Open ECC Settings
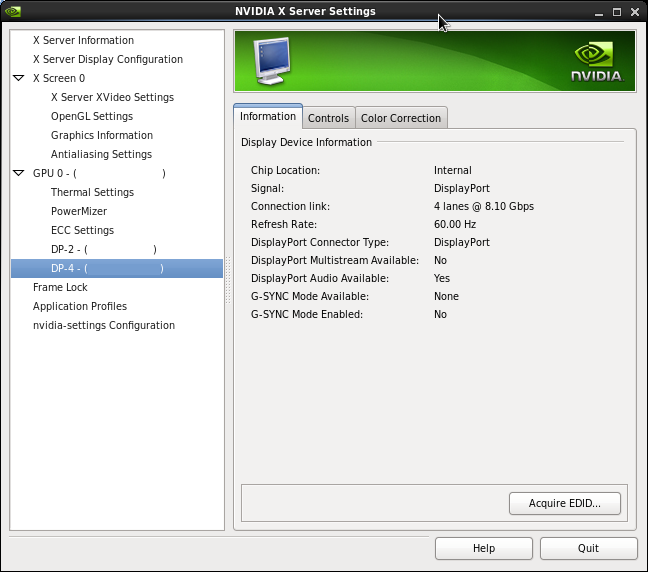 click(x=82, y=230)
